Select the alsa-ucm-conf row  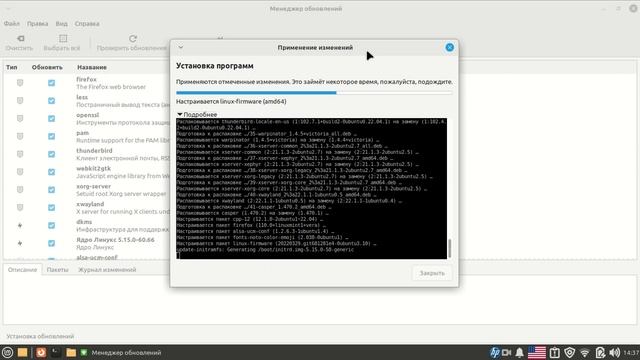[97, 257]
